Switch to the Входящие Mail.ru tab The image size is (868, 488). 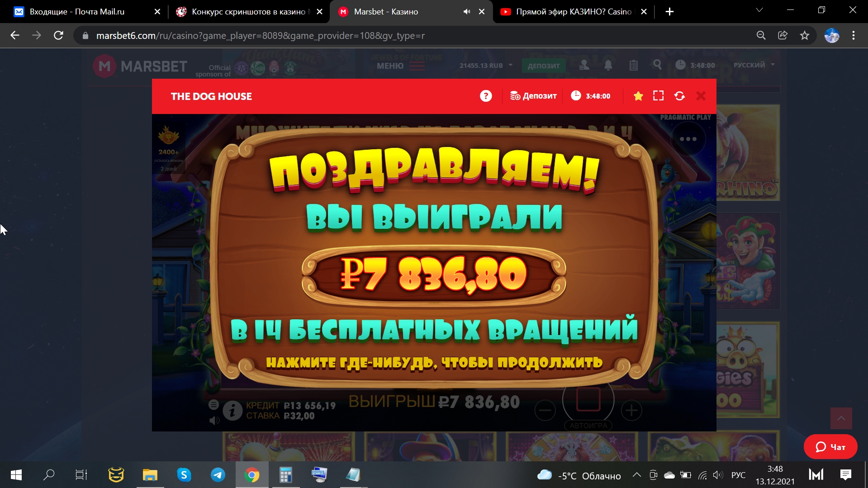[x=77, y=12]
